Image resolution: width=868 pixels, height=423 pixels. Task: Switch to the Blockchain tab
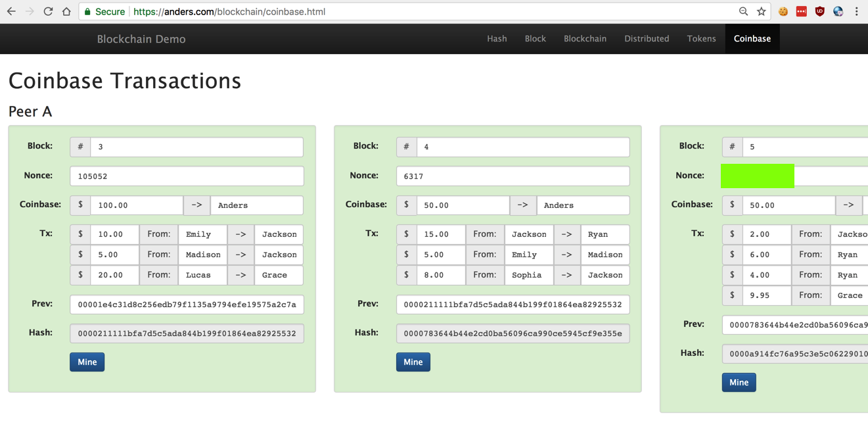(585, 39)
